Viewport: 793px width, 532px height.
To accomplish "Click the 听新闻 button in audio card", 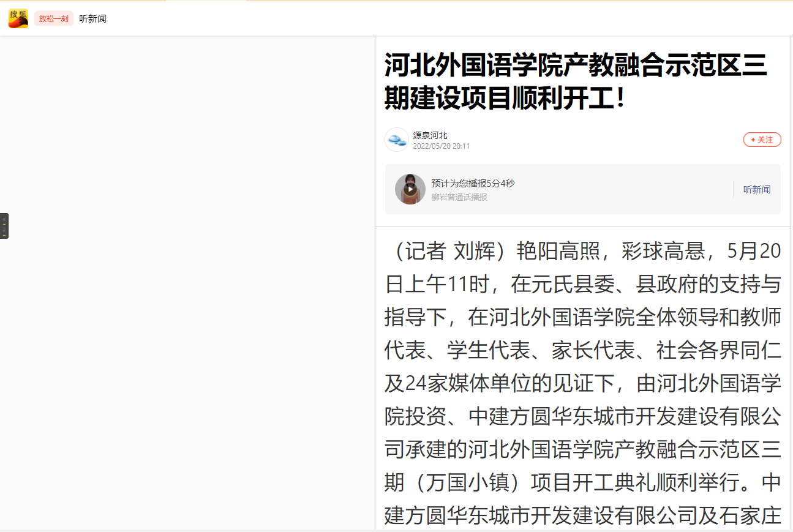I will pyautogui.click(x=757, y=190).
